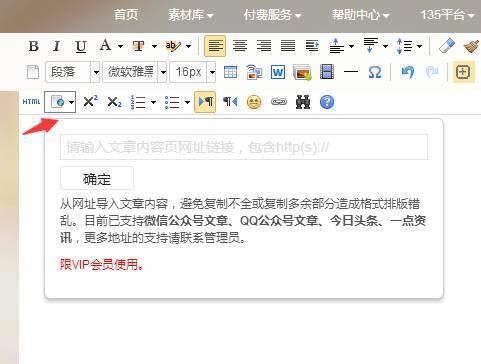This screenshot has width=481, height=364.
Task: Open help question mark icon
Action: pyautogui.click(x=327, y=102)
